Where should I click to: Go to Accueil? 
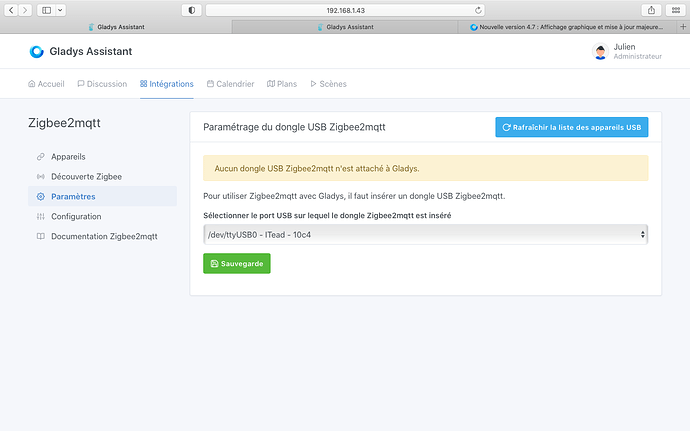point(46,84)
